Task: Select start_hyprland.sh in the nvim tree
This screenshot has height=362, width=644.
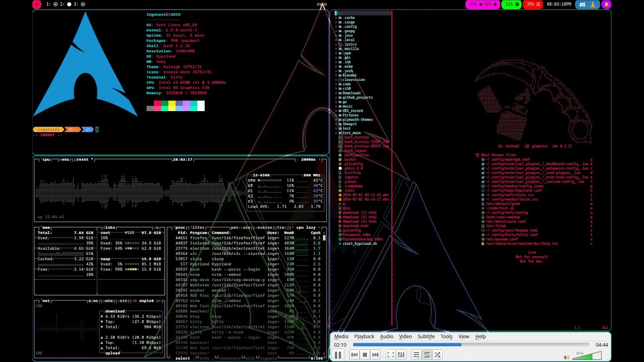Action: coord(359,244)
